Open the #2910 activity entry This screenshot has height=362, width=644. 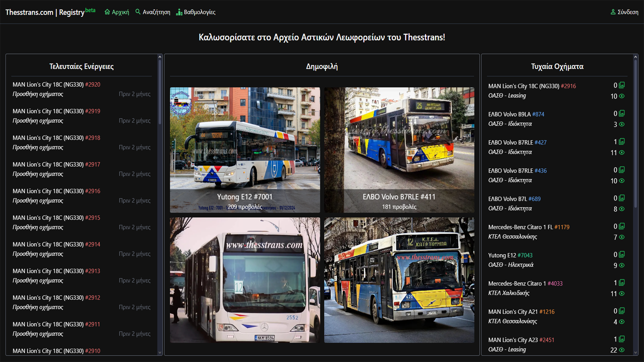tap(82, 351)
